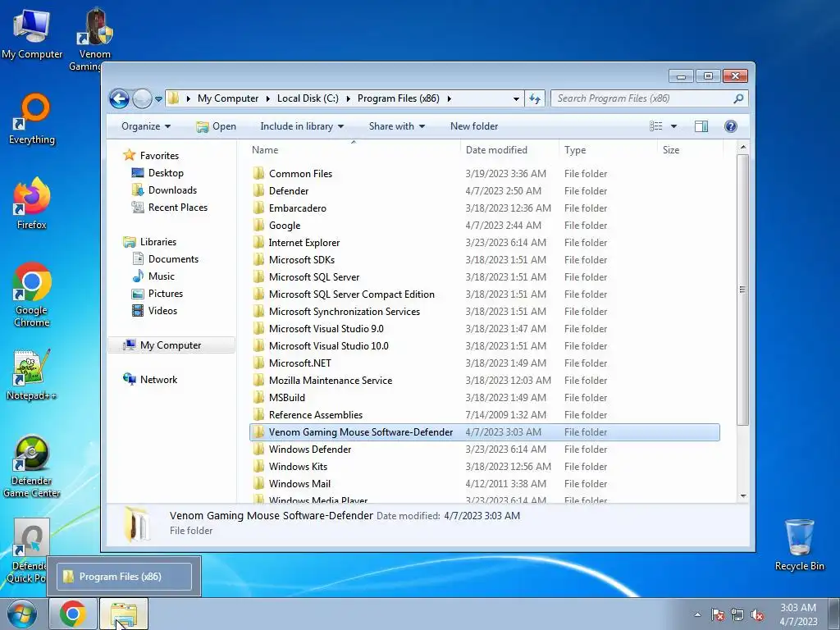Screen dimensions: 840x630
Task: Select the Common Files folder icon
Action: (258, 174)
